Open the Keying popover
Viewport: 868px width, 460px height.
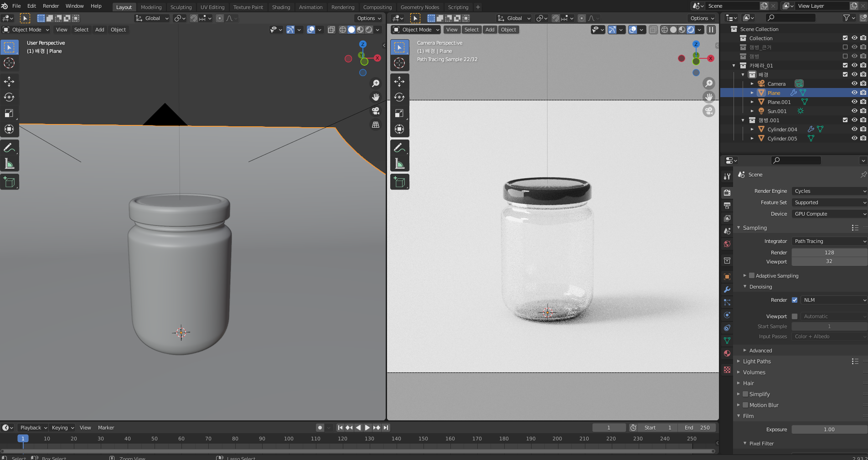click(62, 428)
